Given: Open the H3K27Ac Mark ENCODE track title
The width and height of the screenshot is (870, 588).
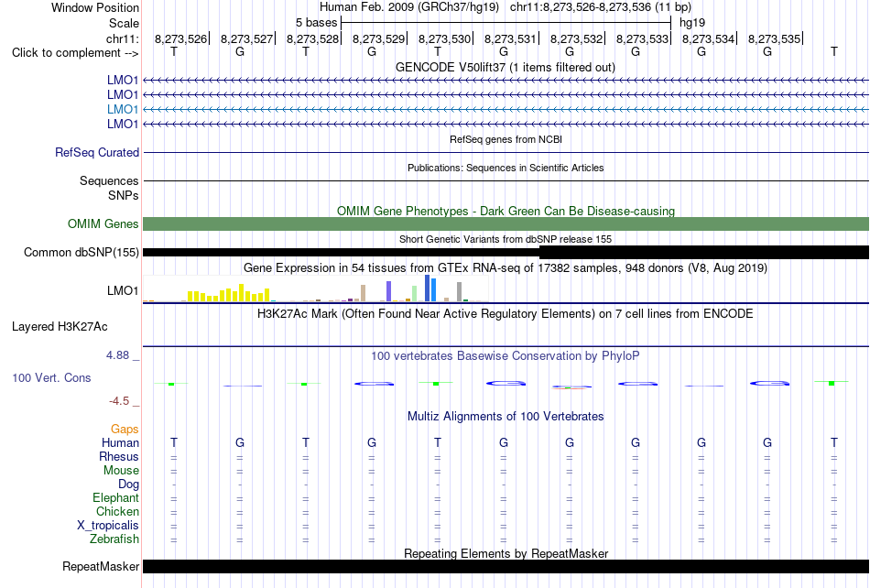Looking at the screenshot, I should 506,313.
